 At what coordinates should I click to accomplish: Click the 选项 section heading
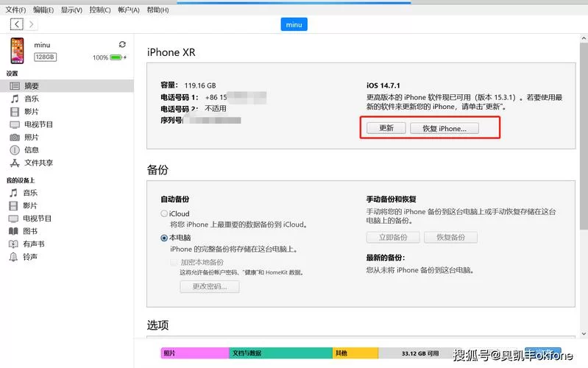point(157,325)
